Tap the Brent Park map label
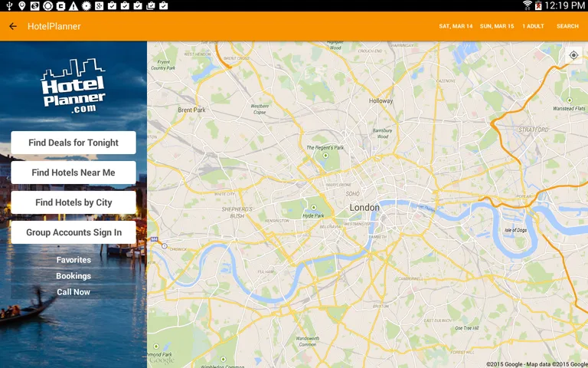The width and height of the screenshot is (588, 368). coord(191,110)
